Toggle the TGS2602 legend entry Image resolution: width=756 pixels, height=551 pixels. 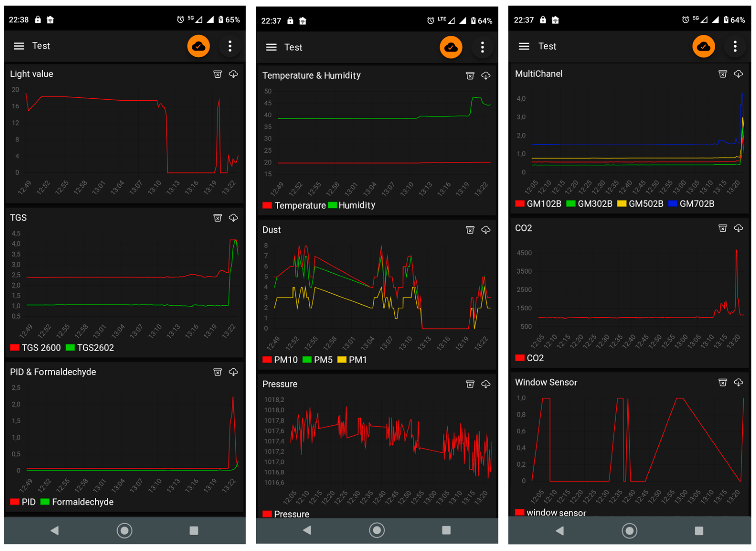tap(95, 347)
